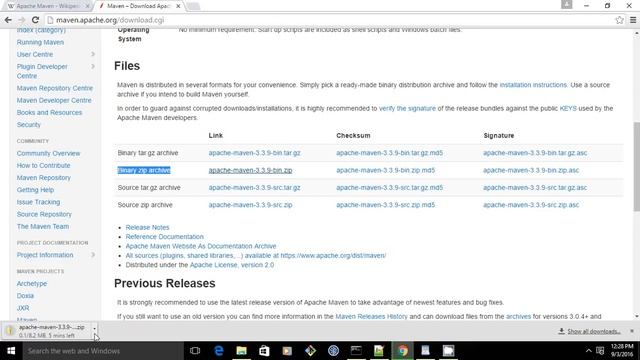Expand User Centre sidebar submenu

tap(93, 54)
